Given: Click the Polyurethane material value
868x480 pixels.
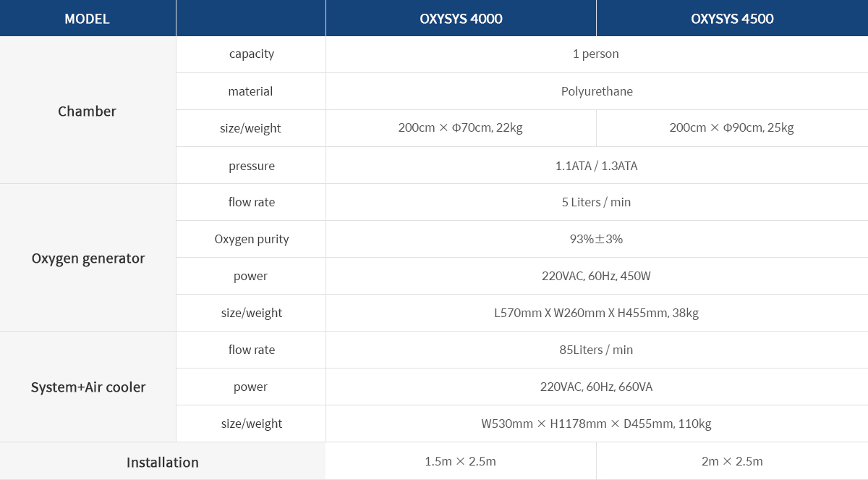Looking at the screenshot, I should tap(597, 91).
